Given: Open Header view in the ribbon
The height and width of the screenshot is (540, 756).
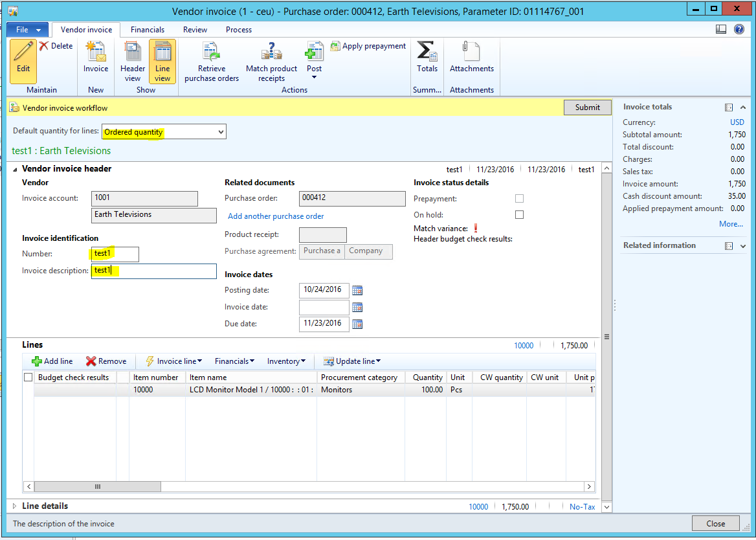Looking at the screenshot, I should [133, 62].
